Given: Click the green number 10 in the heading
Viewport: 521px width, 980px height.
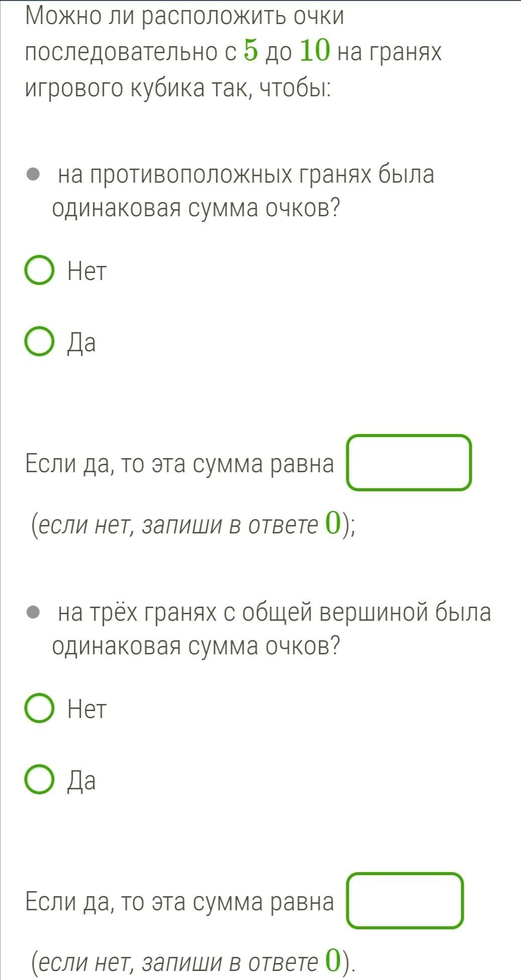Looking at the screenshot, I should 315,51.
